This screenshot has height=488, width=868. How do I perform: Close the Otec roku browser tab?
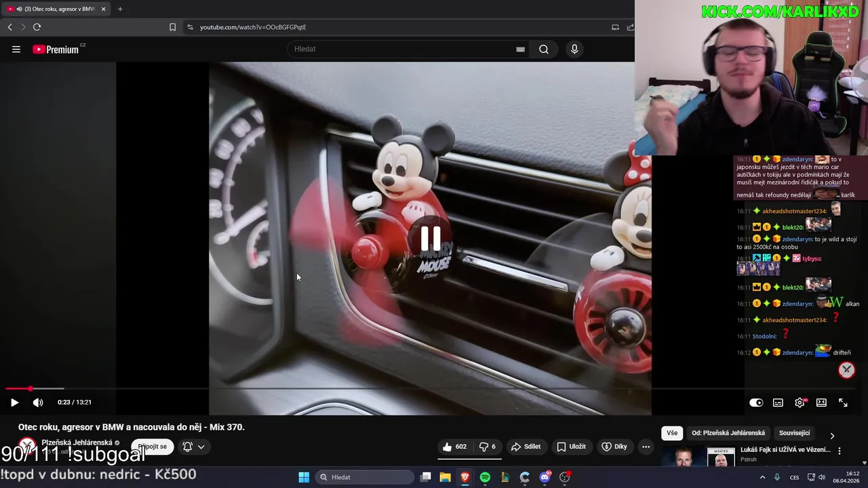[x=103, y=9]
